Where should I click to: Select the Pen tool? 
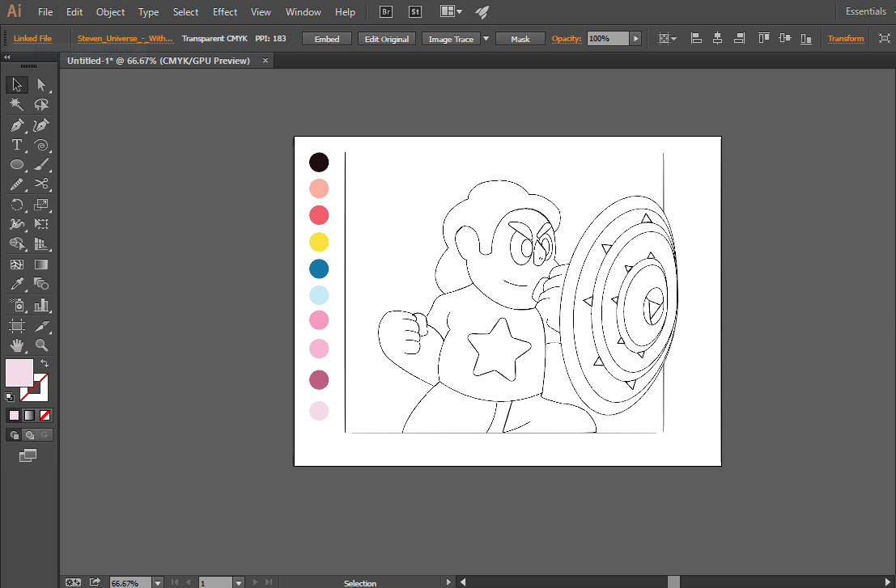tap(16, 125)
